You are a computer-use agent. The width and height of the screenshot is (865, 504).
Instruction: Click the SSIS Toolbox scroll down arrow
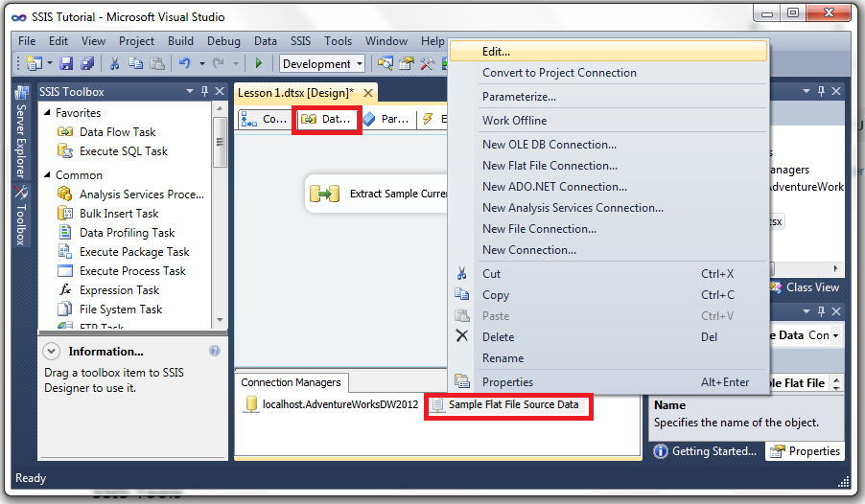tap(220, 320)
